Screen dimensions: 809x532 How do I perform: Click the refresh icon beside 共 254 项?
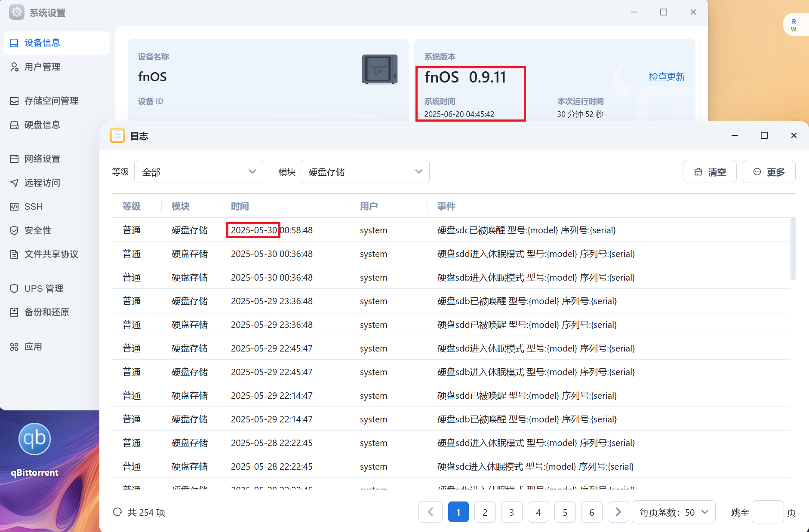(117, 512)
